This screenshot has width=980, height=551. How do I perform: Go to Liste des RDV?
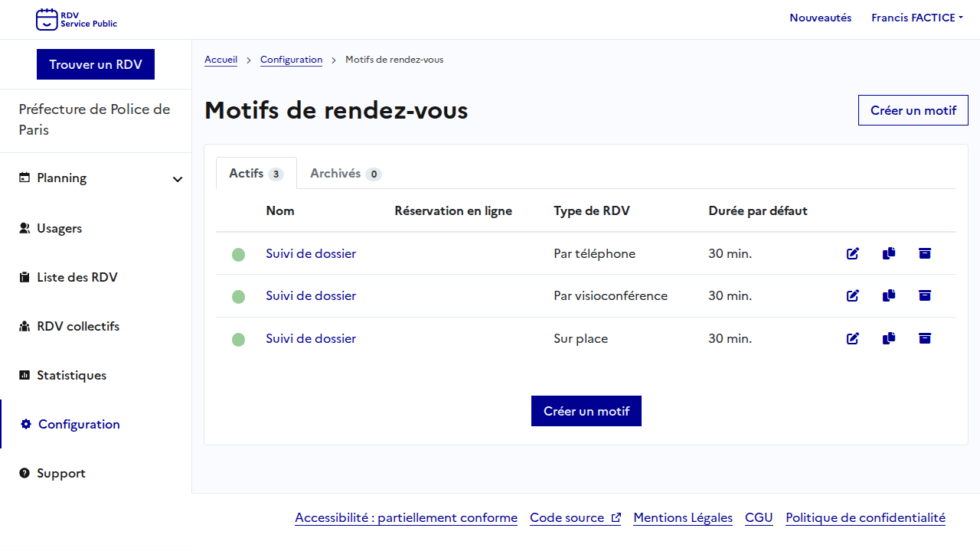[77, 277]
